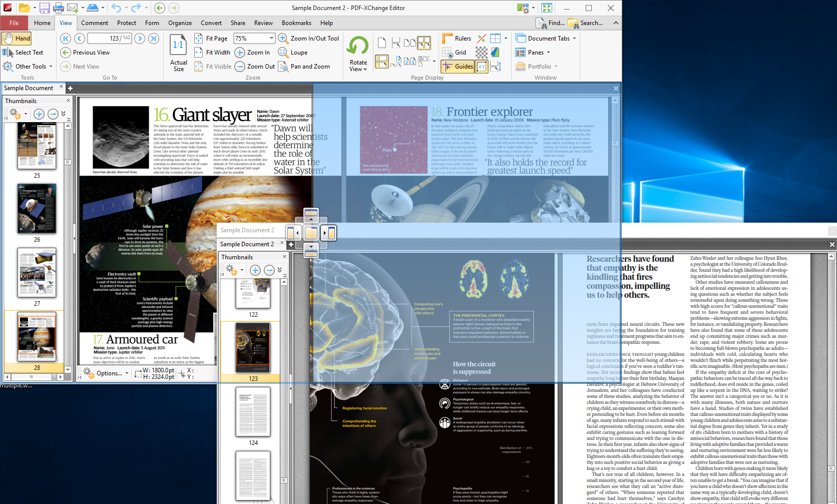This screenshot has height=504, width=837.
Task: Open the left Thumbnails pane options gear
Action: coord(18,114)
